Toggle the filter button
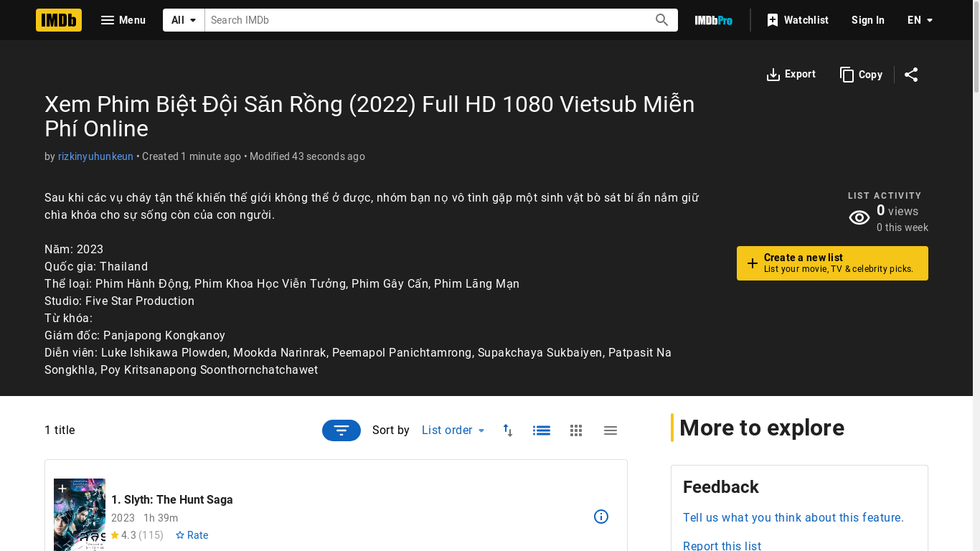The image size is (980, 551). (341, 430)
